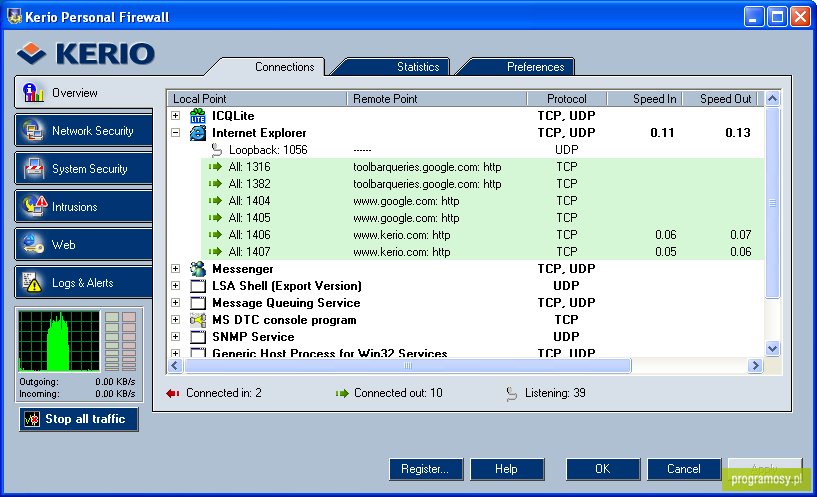
Task: Select www.google.com: http for All: 1404
Action: [406, 201]
